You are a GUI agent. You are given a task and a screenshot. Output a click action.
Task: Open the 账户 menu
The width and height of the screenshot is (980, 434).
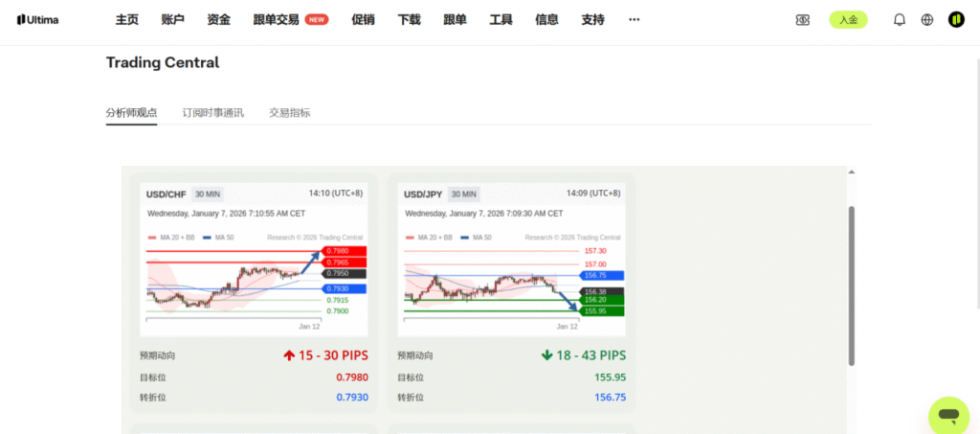(x=172, y=20)
